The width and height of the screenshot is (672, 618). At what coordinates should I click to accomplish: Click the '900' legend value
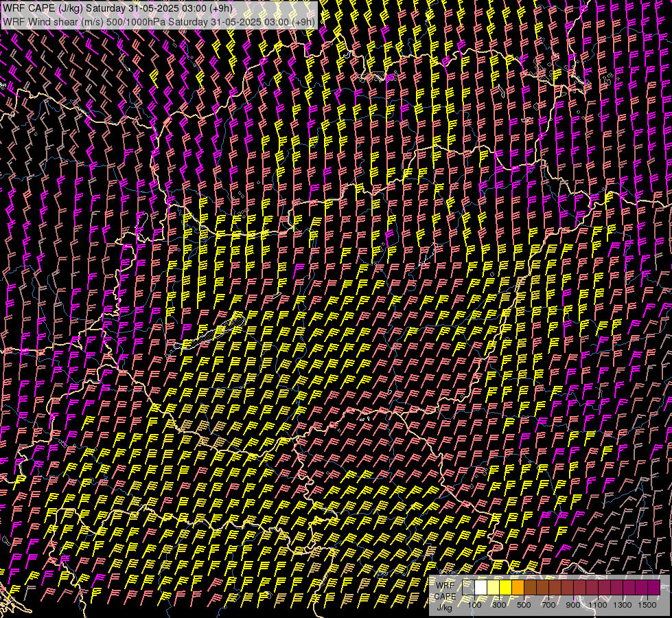(x=573, y=605)
